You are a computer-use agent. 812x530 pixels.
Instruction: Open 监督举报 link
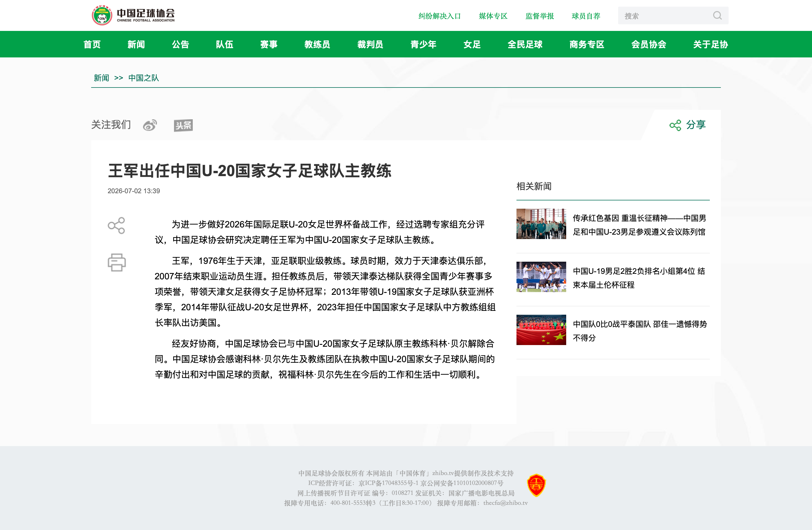(540, 16)
